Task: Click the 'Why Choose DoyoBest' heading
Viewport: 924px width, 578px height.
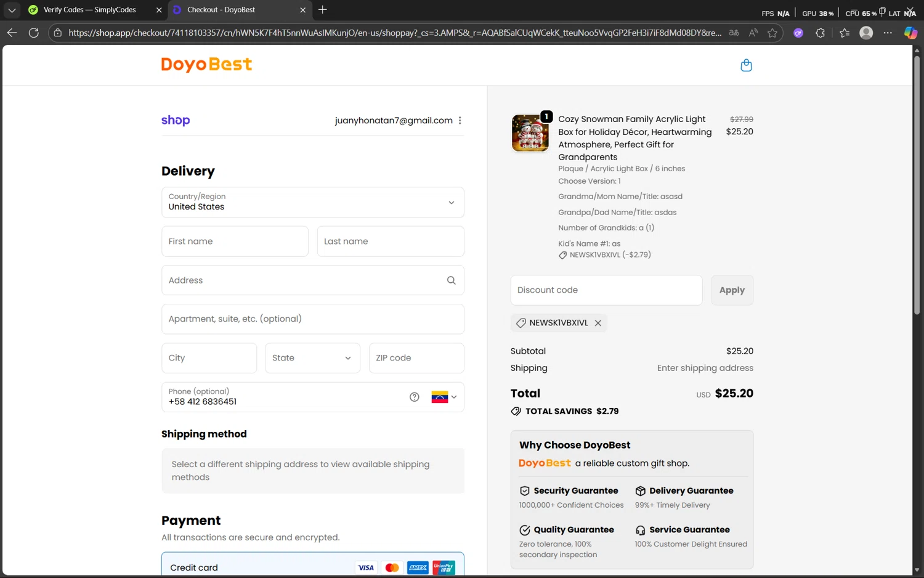Action: pos(575,445)
